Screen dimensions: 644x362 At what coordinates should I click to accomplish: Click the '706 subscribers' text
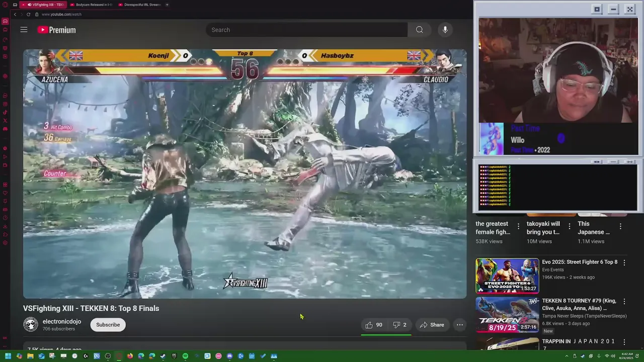click(x=59, y=329)
